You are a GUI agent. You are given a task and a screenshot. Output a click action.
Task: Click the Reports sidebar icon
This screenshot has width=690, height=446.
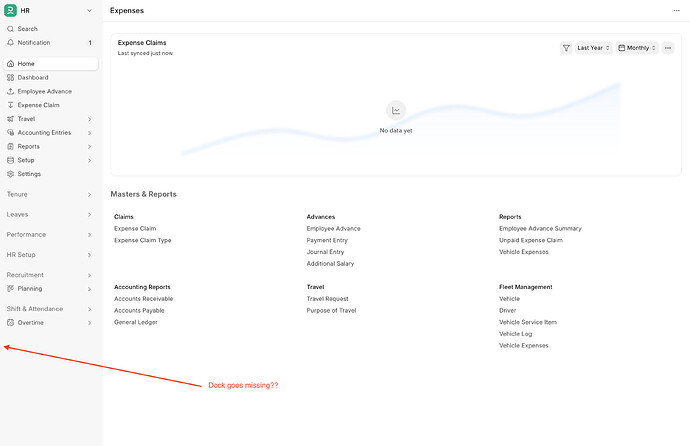[11, 146]
